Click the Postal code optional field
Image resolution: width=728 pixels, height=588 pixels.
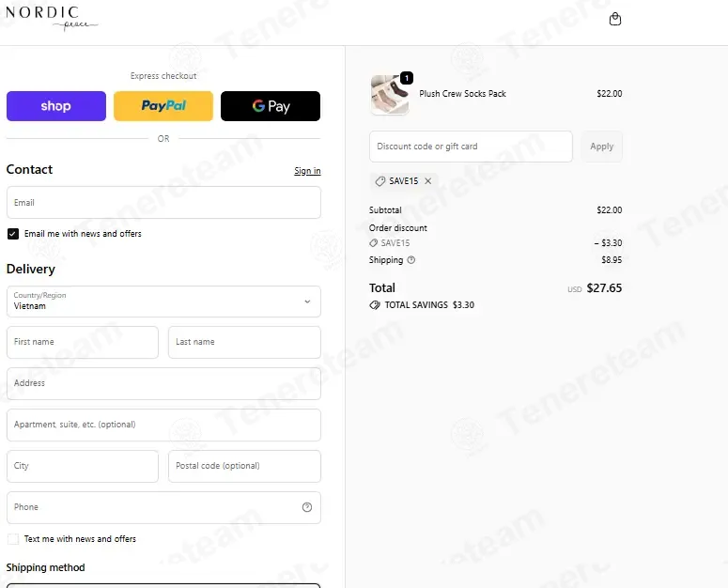(244, 466)
